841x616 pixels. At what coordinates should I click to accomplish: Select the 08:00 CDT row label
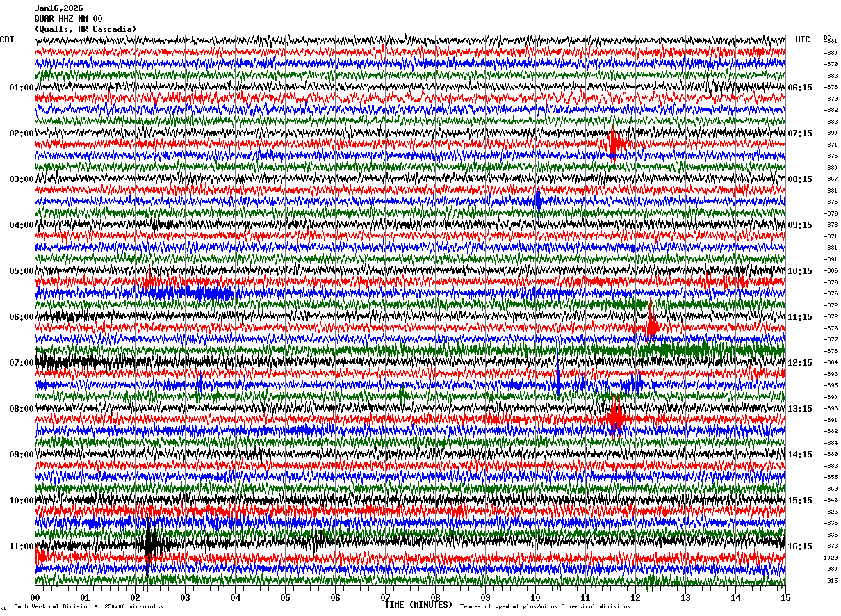pyautogui.click(x=21, y=409)
